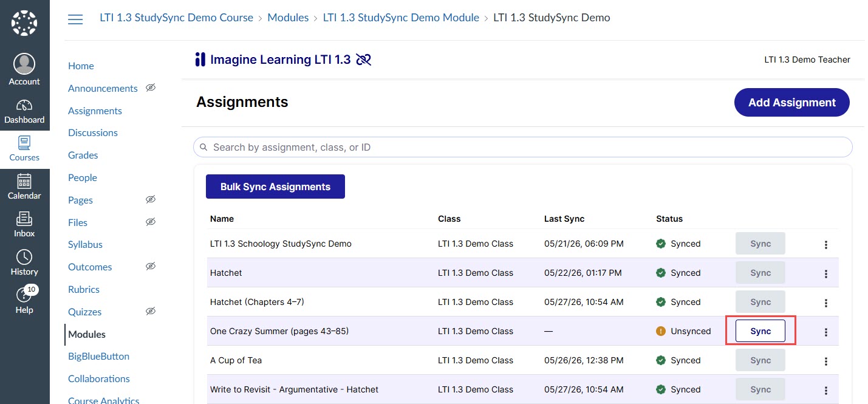Click hidden eye icon next to Quizzes
This screenshot has width=868, height=404.
pos(151,311)
